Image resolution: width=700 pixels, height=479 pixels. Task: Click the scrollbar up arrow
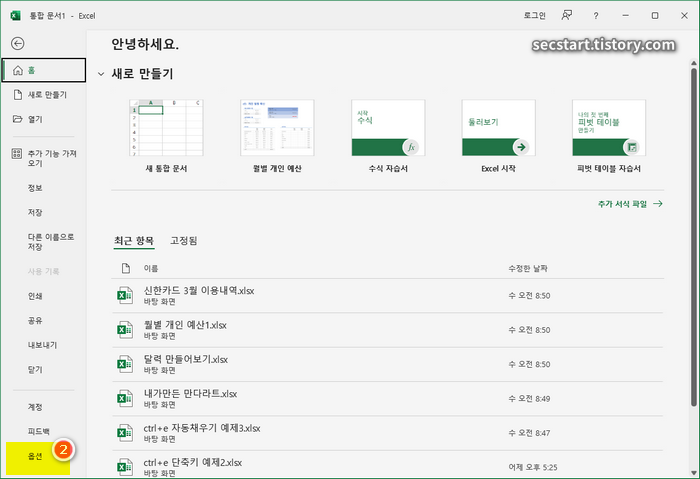pyautogui.click(x=694, y=63)
